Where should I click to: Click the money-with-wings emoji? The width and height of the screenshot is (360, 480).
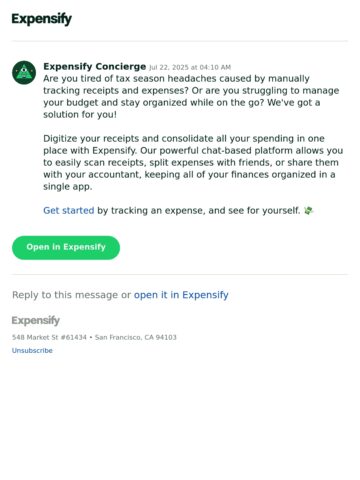coord(309,211)
